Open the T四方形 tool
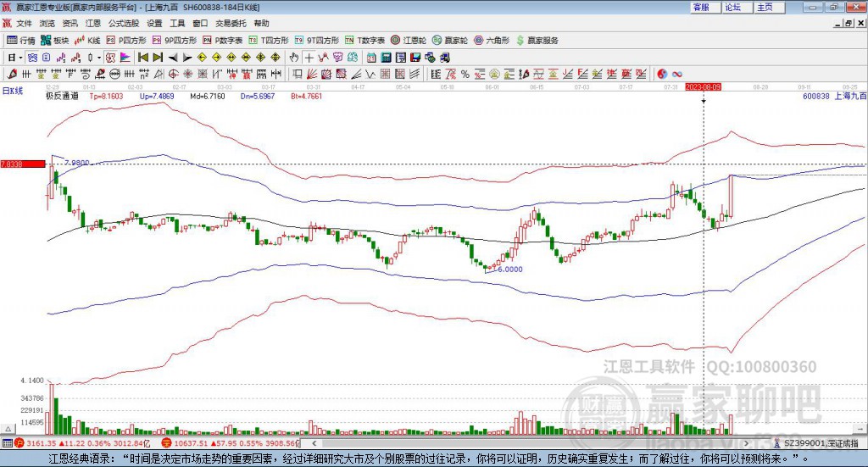868x467 pixels. pyautogui.click(x=269, y=41)
